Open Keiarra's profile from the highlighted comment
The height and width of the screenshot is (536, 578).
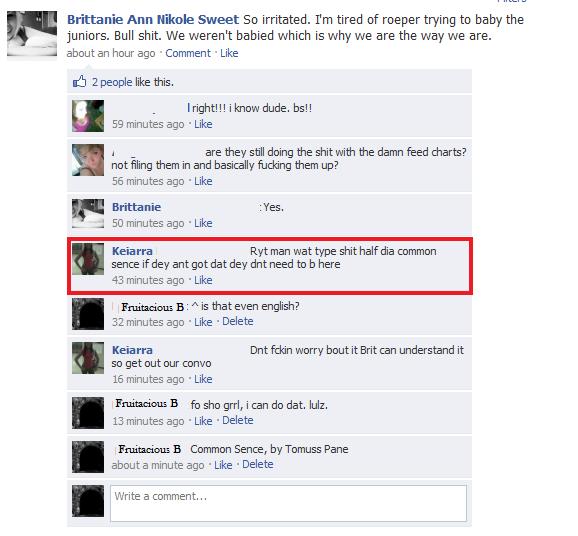tap(132, 251)
